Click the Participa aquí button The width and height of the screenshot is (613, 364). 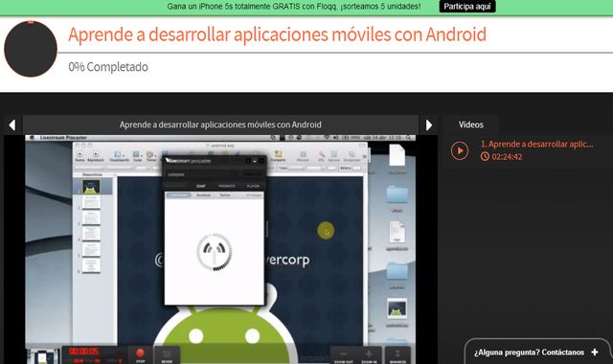(467, 7)
